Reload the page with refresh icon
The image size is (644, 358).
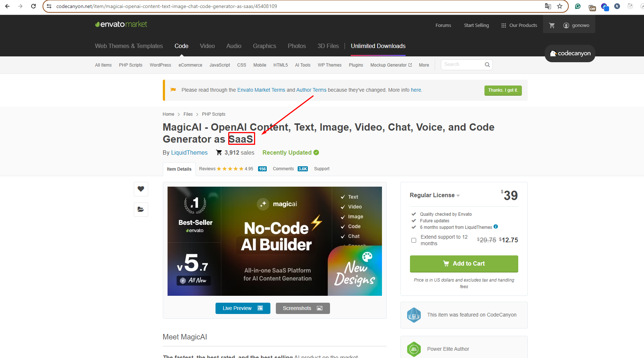[x=33, y=6]
